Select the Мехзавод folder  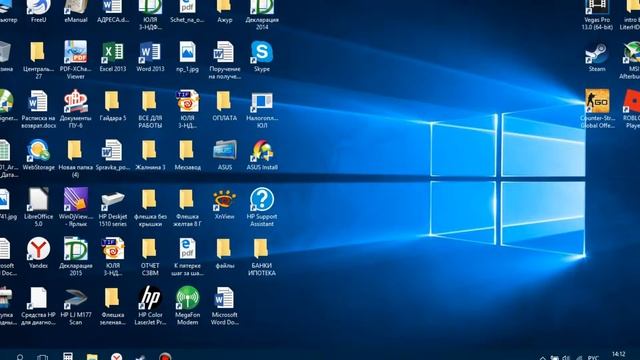187,155
